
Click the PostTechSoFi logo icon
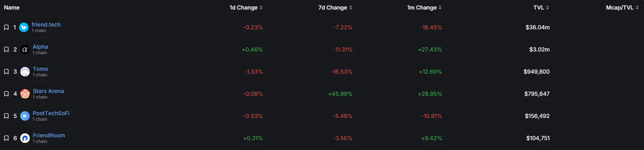click(x=25, y=116)
